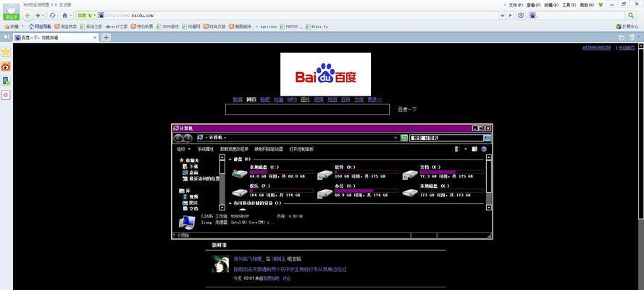Collapse the 有可移动存储的设备 group
Screen dimensions: 644x290
tap(230, 203)
